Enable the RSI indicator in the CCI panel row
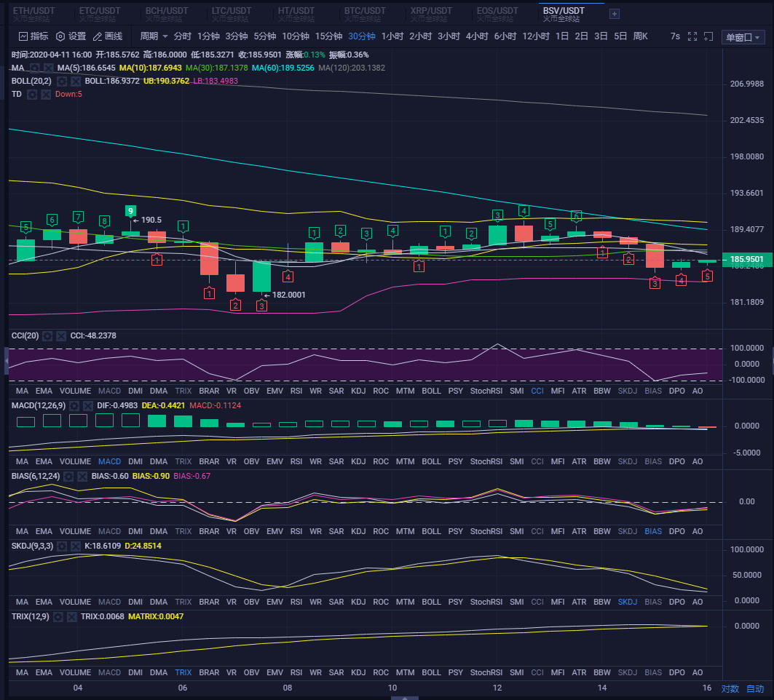The height and width of the screenshot is (700, 774). coord(296,391)
